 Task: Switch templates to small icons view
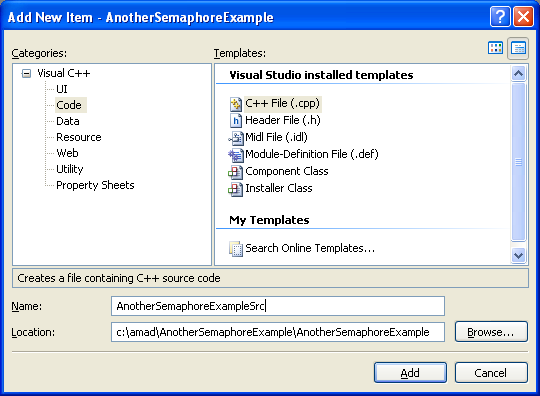[x=518, y=48]
